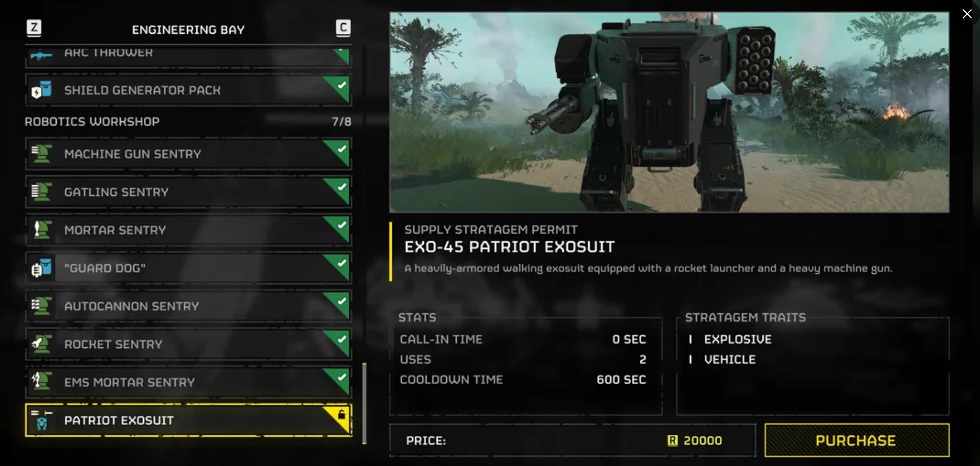Click the Rocket Sentry icon

point(41,344)
